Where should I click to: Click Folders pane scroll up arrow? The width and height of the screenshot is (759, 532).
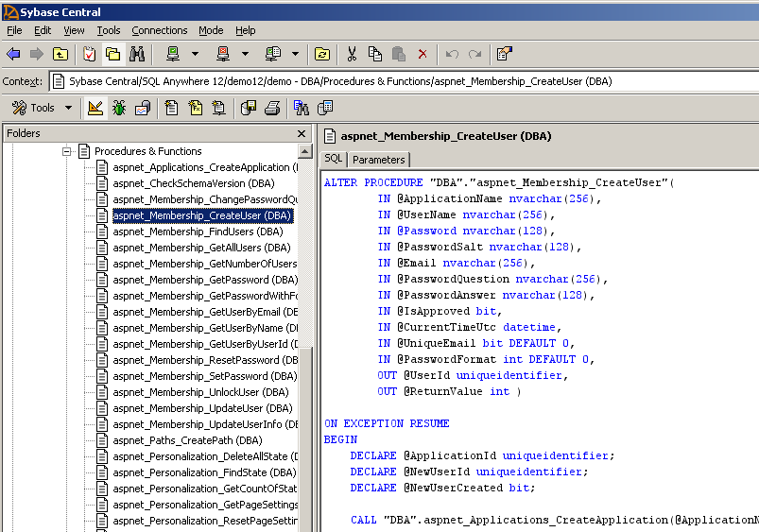[x=305, y=151]
